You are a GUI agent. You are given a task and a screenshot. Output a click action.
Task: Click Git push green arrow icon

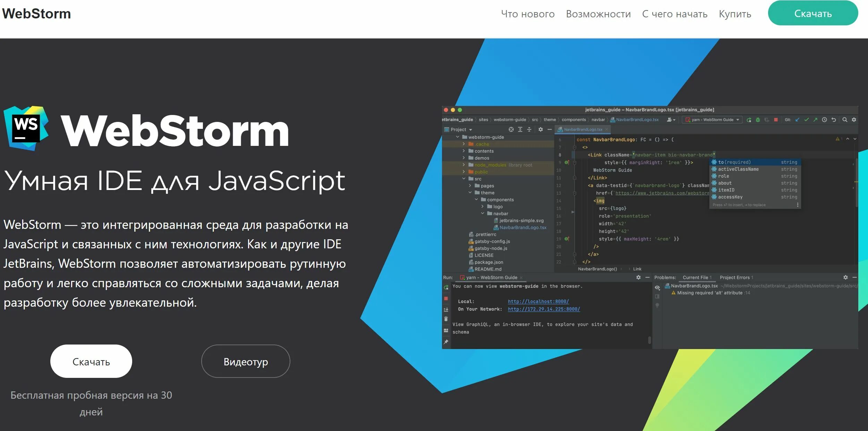click(815, 120)
